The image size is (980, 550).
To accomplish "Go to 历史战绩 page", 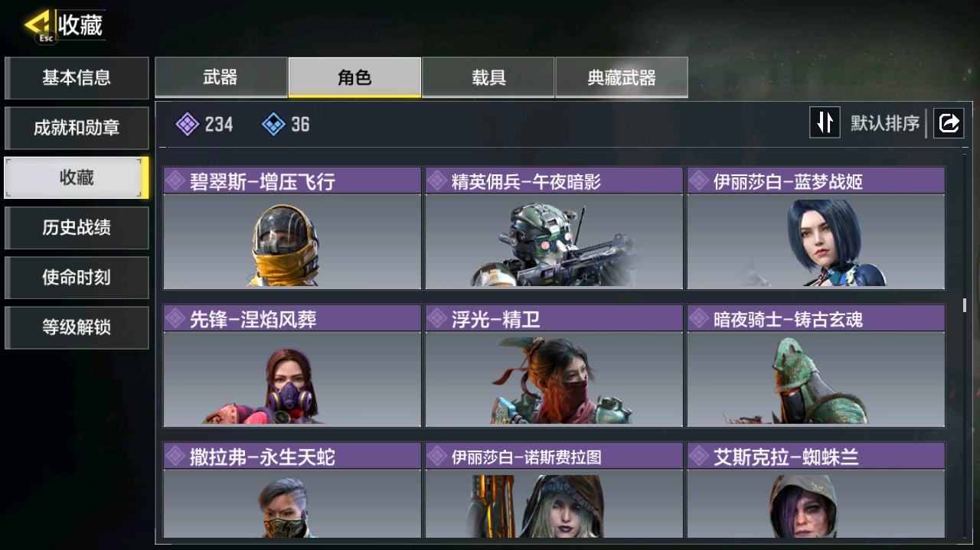I will click(x=77, y=227).
